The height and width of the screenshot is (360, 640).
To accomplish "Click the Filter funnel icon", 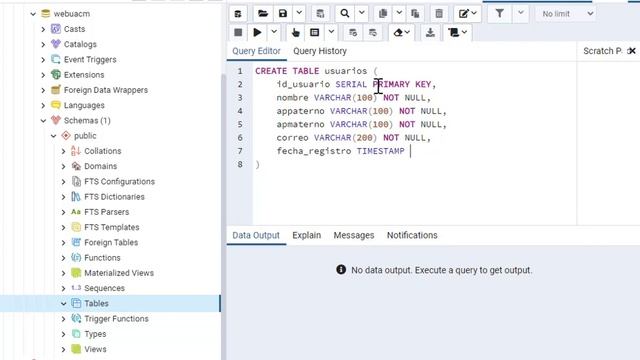I will (500, 14).
